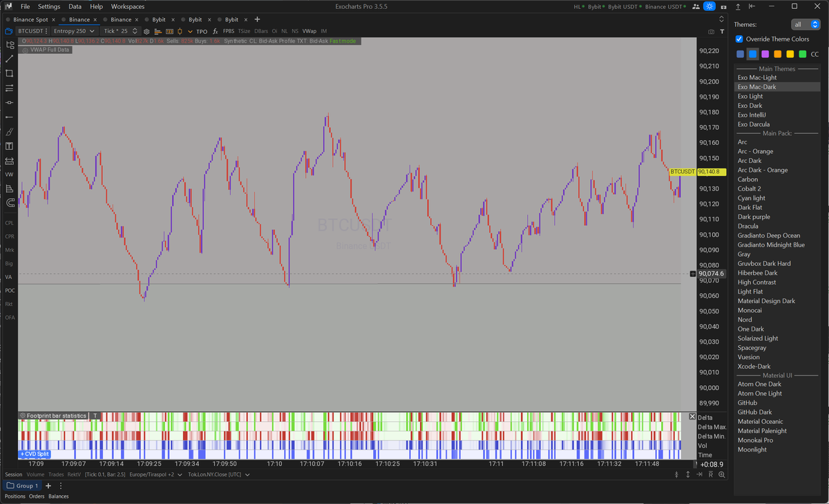Pick the green accent color swatch
Screen dimensions: 829x504
click(803, 54)
